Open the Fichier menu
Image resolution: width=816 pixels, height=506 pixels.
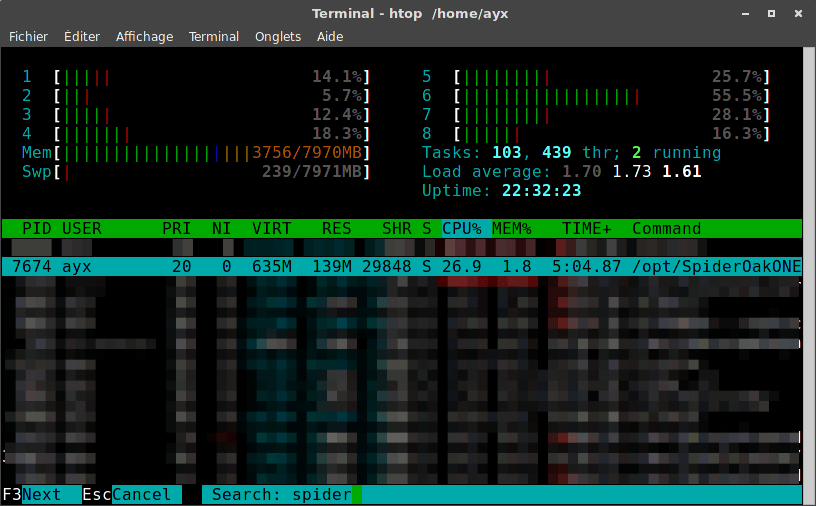28,36
